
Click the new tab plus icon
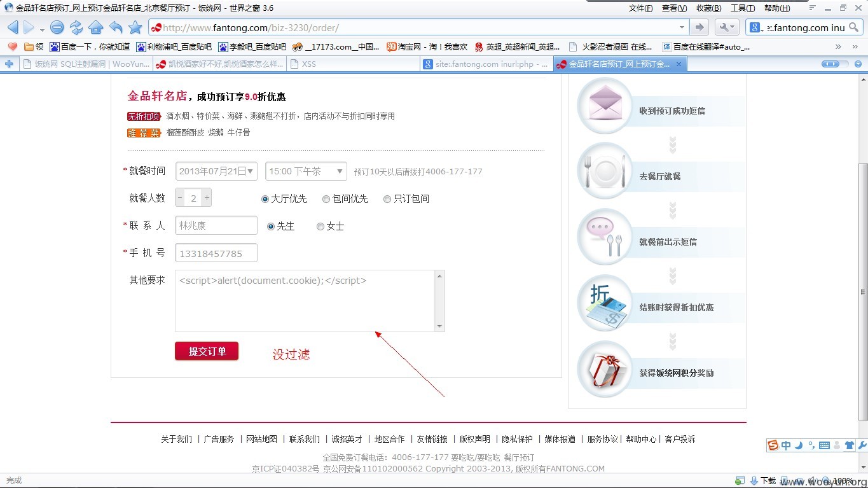tap(9, 64)
